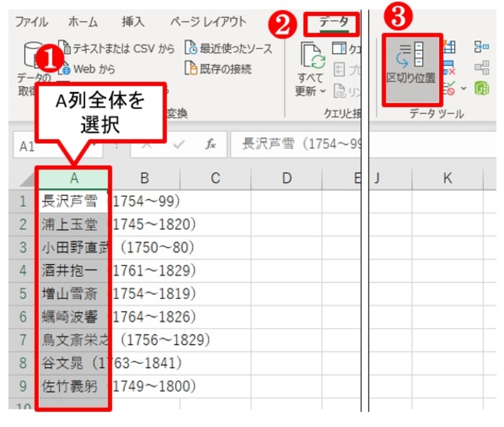Open the Refresh All dropdown arrow

pos(322,91)
